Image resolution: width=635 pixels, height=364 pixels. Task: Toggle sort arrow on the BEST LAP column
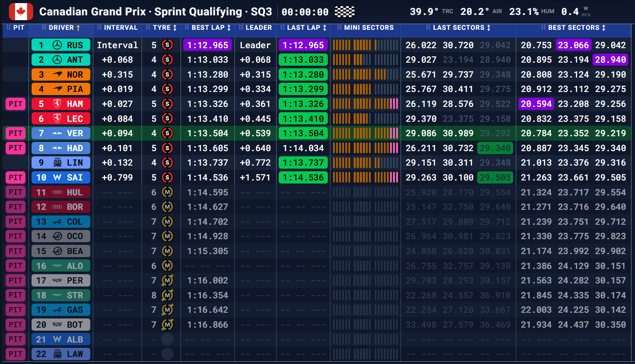229,28
